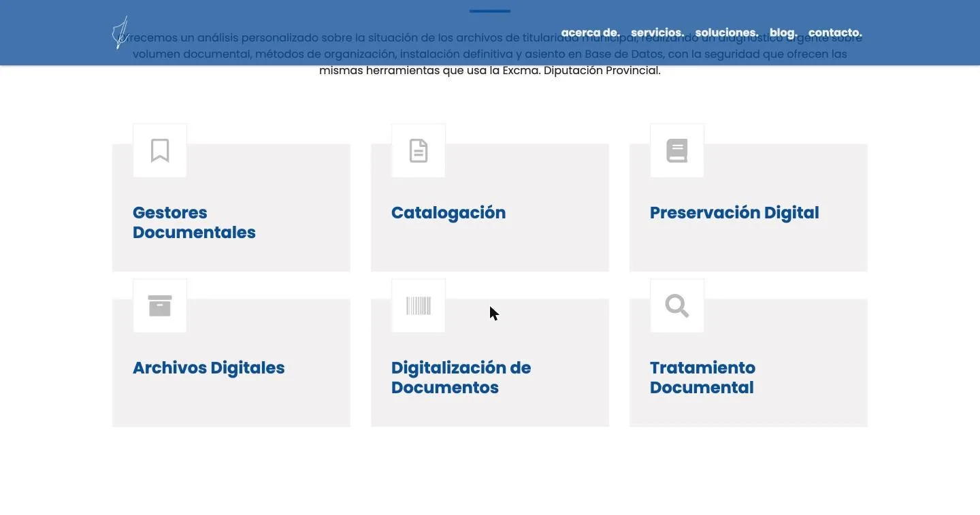Select the Tratamiento Documental title
Screen dimensions: 980x515
pos(702,378)
